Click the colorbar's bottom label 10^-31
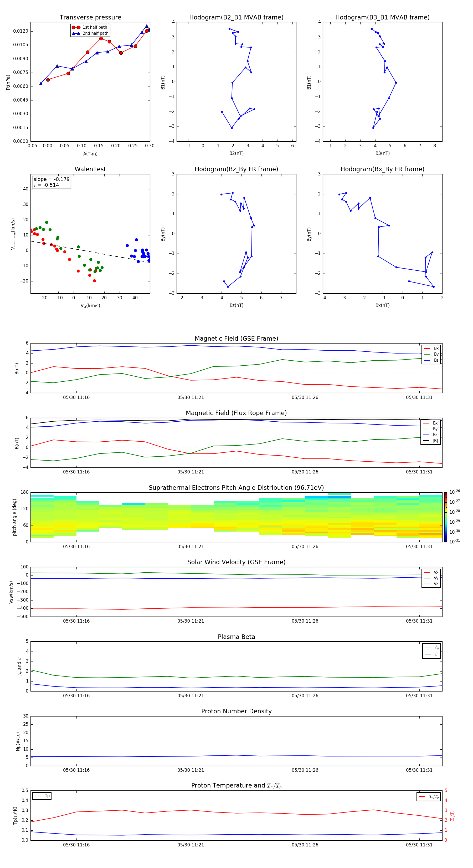Screen dimensions: 473x868 click(455, 542)
